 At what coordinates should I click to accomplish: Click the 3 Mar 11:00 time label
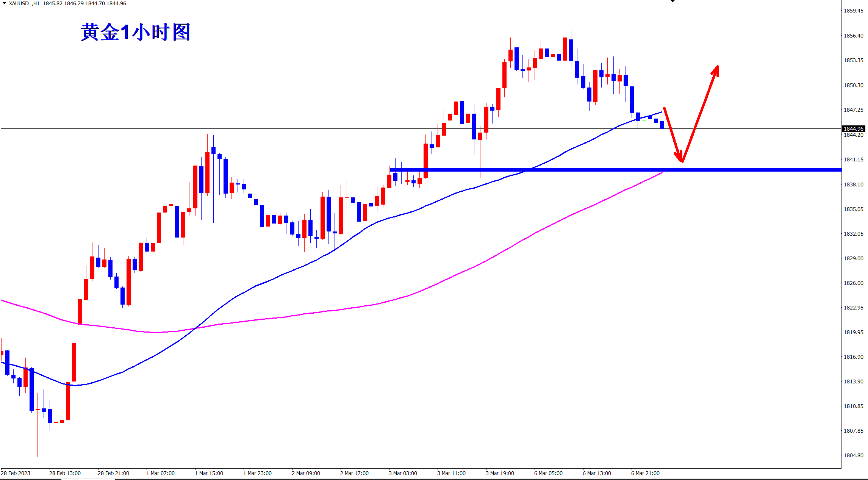point(451,473)
